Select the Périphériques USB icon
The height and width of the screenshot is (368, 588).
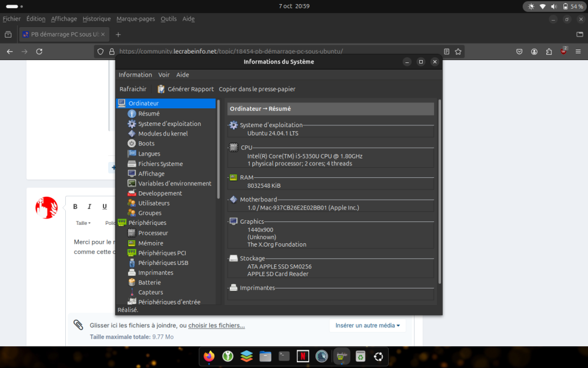[132, 263]
